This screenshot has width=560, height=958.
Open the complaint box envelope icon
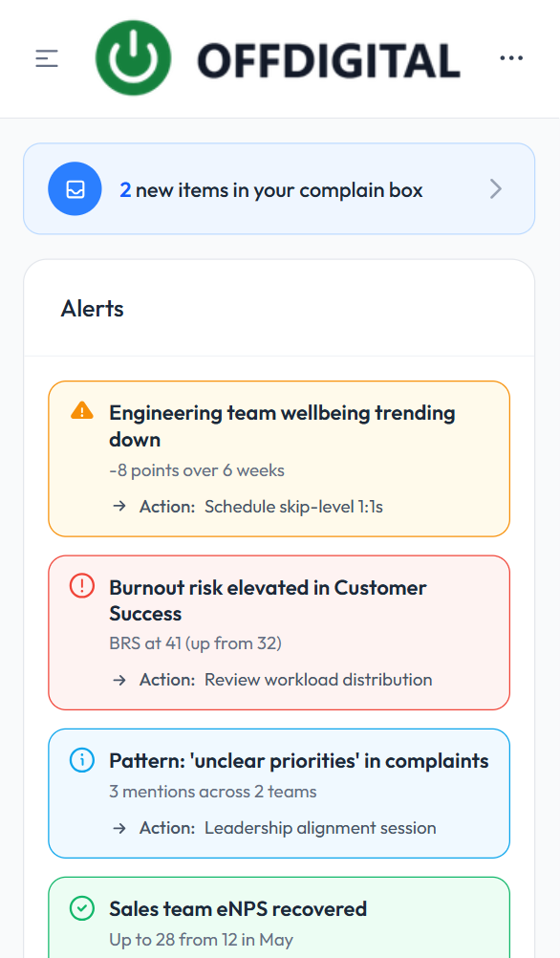point(75,188)
